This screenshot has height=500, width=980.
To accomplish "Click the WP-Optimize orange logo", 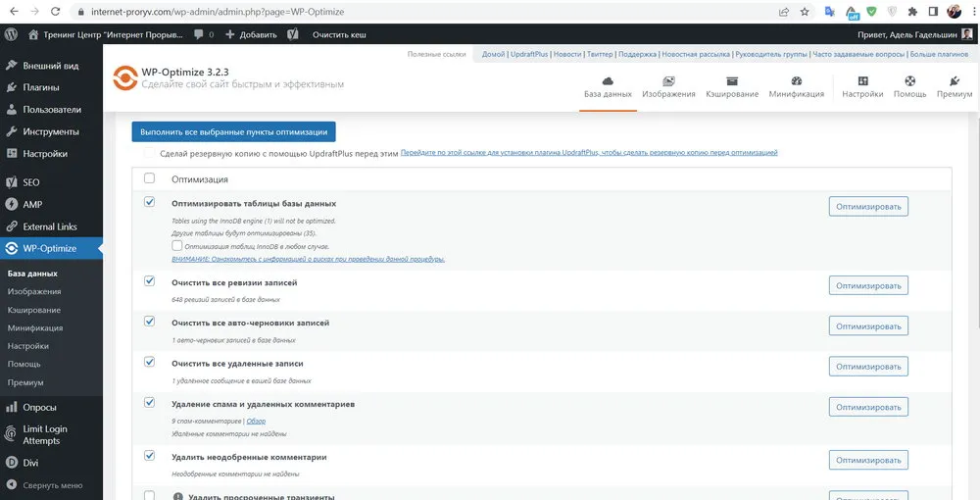I will point(125,78).
